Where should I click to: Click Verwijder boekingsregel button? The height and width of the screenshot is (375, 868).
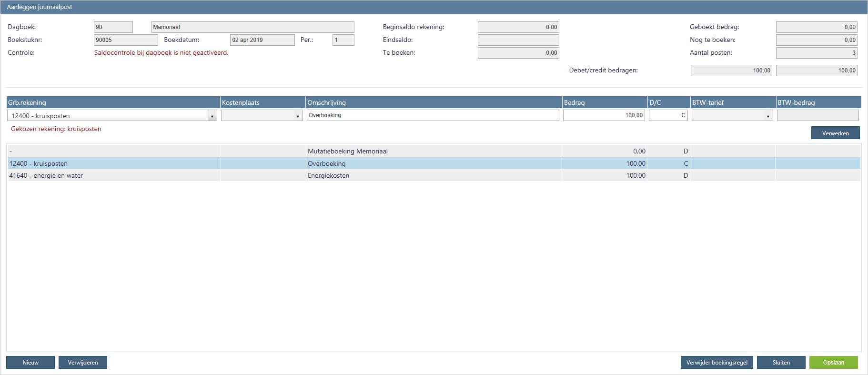pyautogui.click(x=717, y=363)
